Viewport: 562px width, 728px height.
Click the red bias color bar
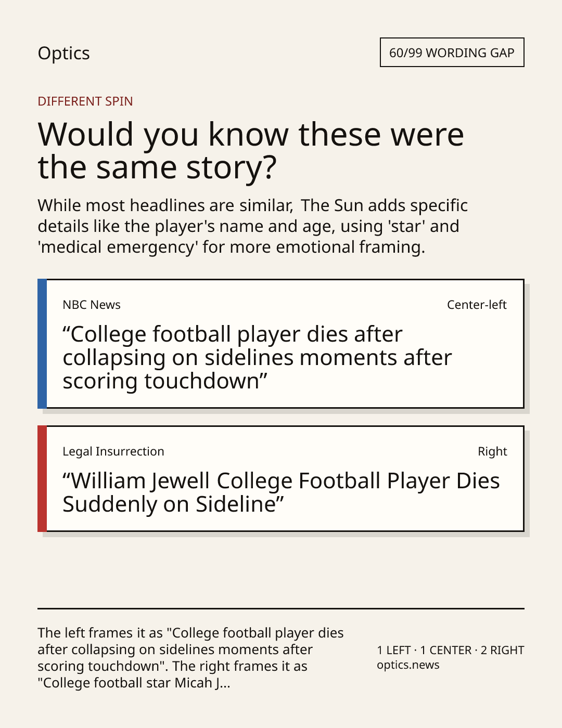tap(42, 478)
